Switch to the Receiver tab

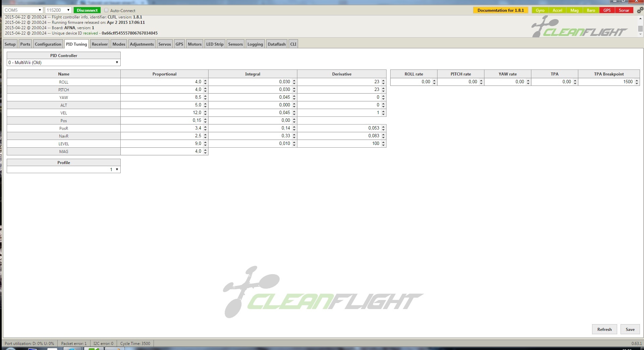click(100, 44)
